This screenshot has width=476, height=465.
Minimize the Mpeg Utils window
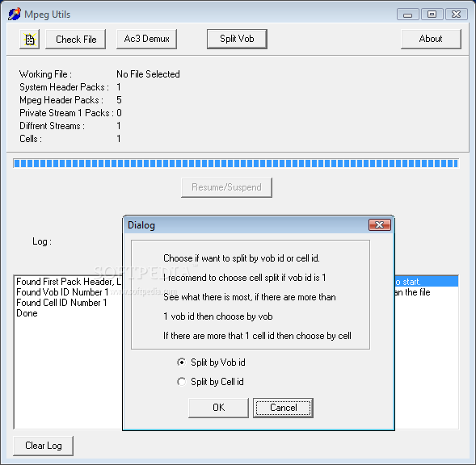[407, 15]
